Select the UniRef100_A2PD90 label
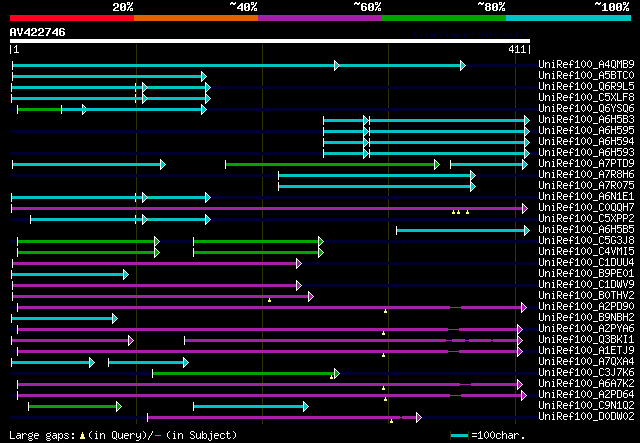The height and width of the screenshot is (443, 640). tap(586, 307)
